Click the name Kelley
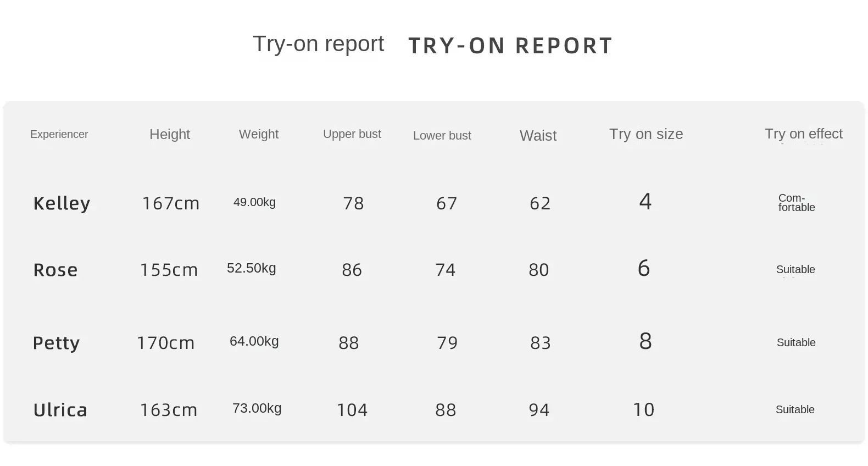This screenshot has width=868, height=466. tap(62, 203)
